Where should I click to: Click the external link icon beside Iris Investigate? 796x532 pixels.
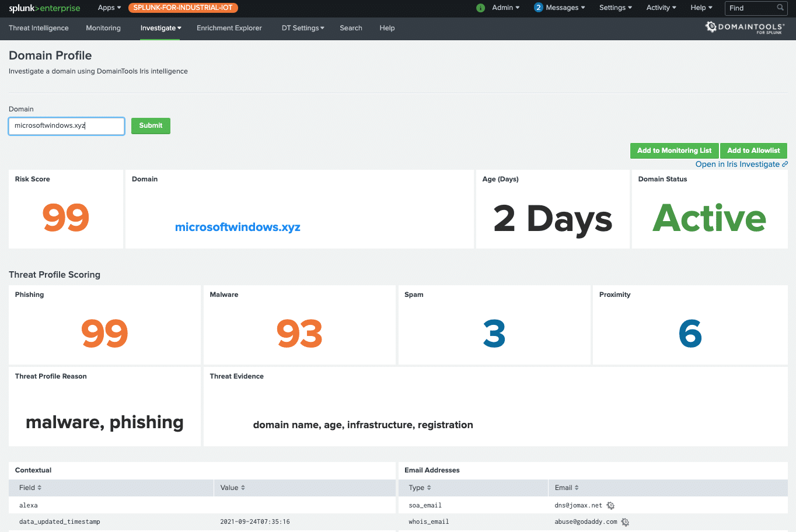pos(785,164)
